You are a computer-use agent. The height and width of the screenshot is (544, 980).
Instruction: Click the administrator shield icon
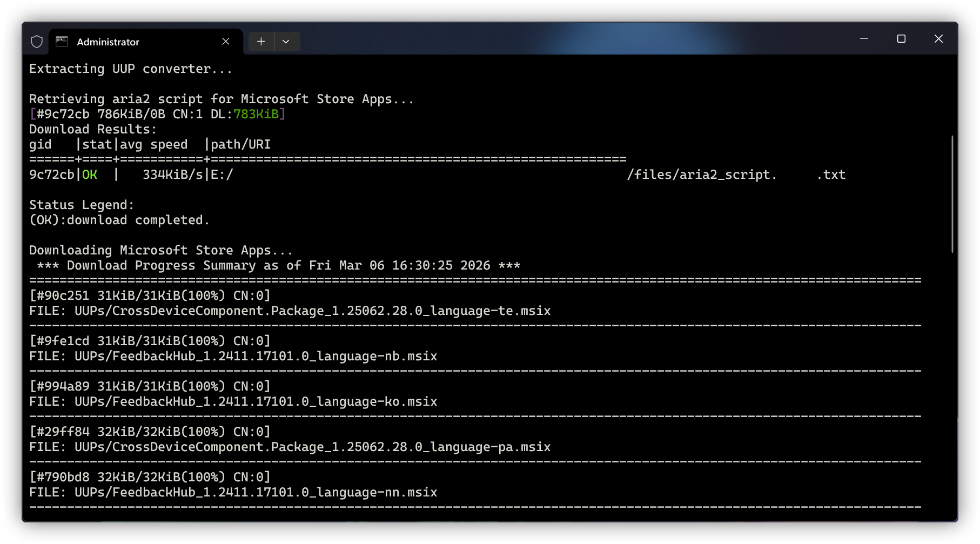(x=37, y=42)
